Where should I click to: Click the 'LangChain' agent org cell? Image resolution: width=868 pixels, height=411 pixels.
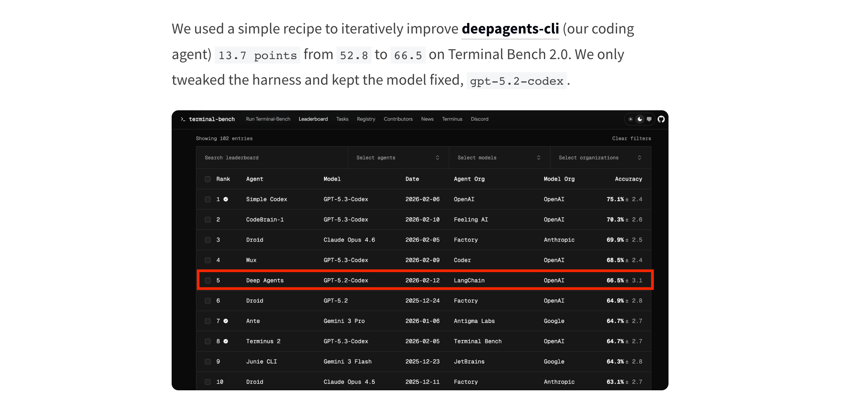tap(469, 281)
